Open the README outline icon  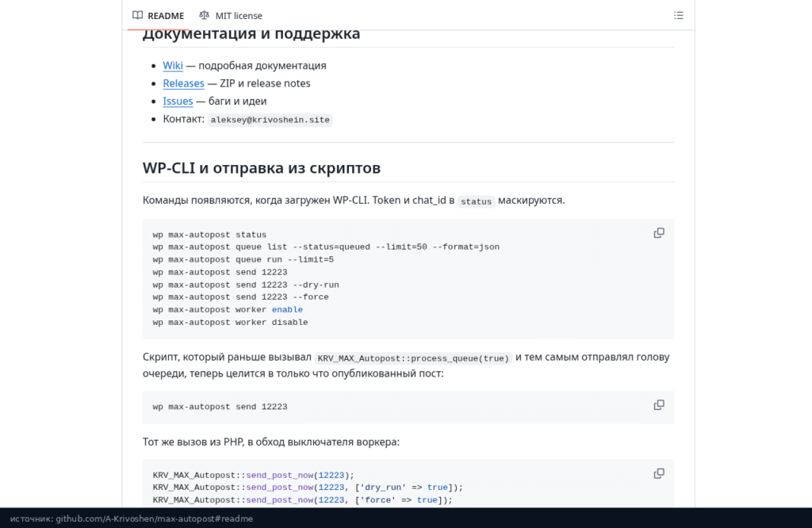(x=679, y=16)
